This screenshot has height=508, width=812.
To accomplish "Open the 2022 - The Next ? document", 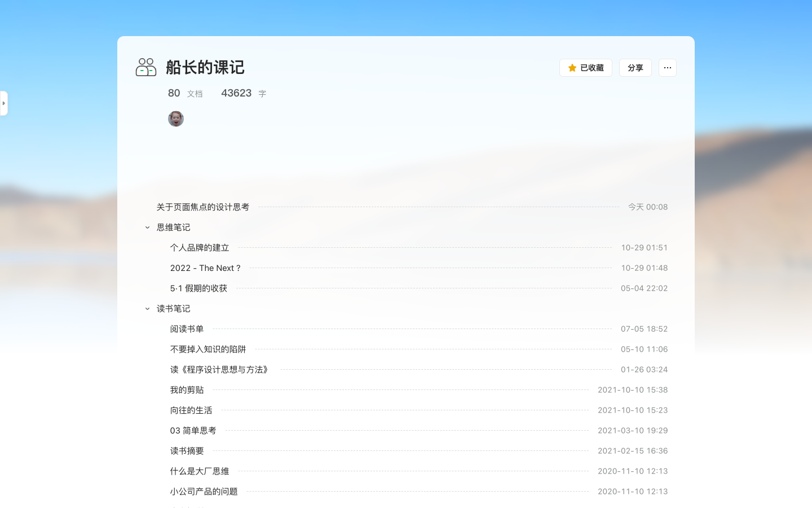I will pos(205,268).
